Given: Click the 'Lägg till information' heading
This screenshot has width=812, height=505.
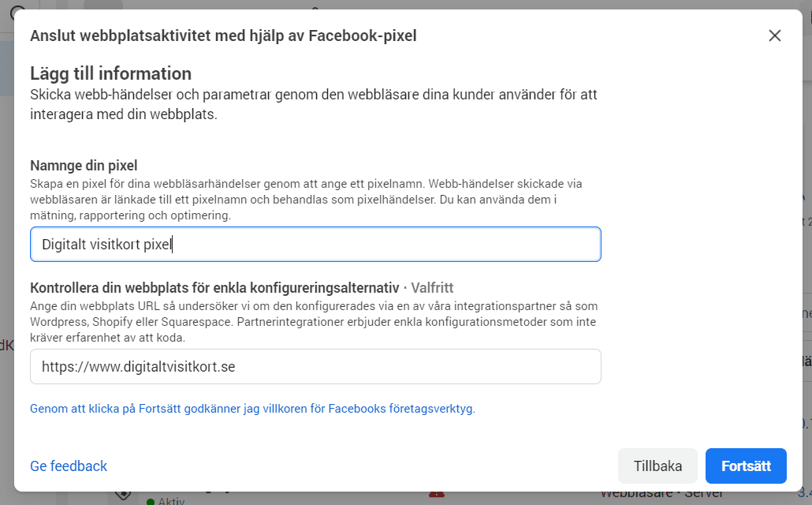Looking at the screenshot, I should (111, 73).
